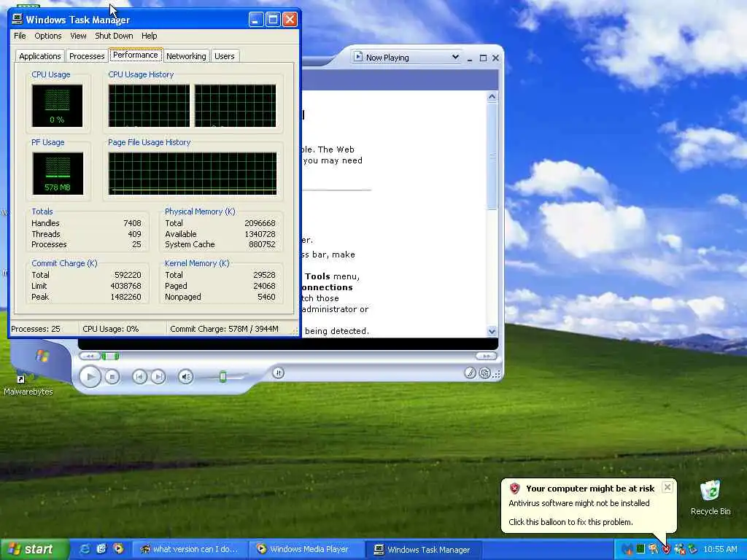Click the Page File Usage History graph
The image size is (747, 560).
click(x=193, y=174)
